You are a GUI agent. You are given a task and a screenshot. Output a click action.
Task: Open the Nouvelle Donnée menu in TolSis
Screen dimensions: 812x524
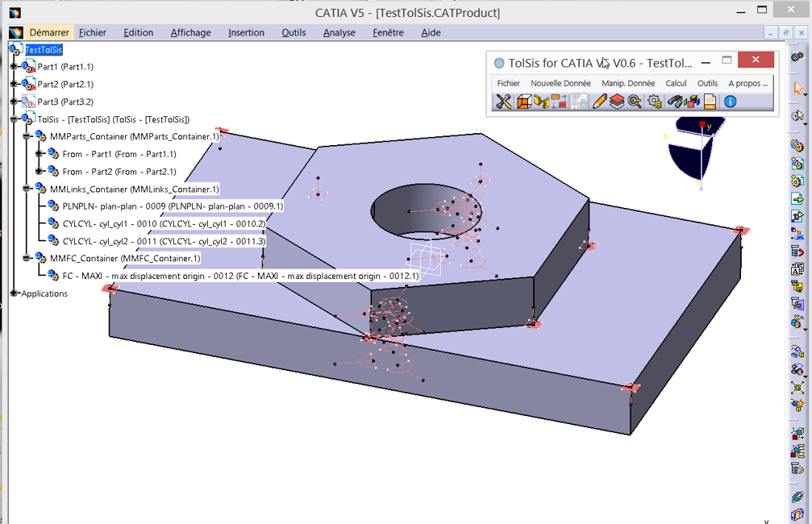(x=560, y=83)
